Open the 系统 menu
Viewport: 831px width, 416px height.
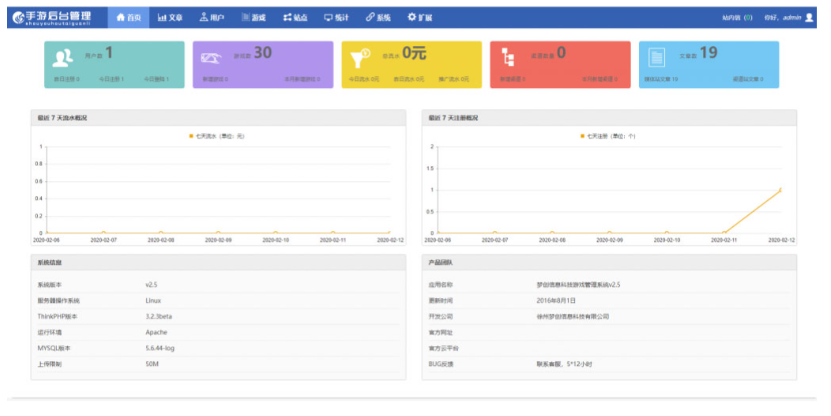tap(378, 18)
